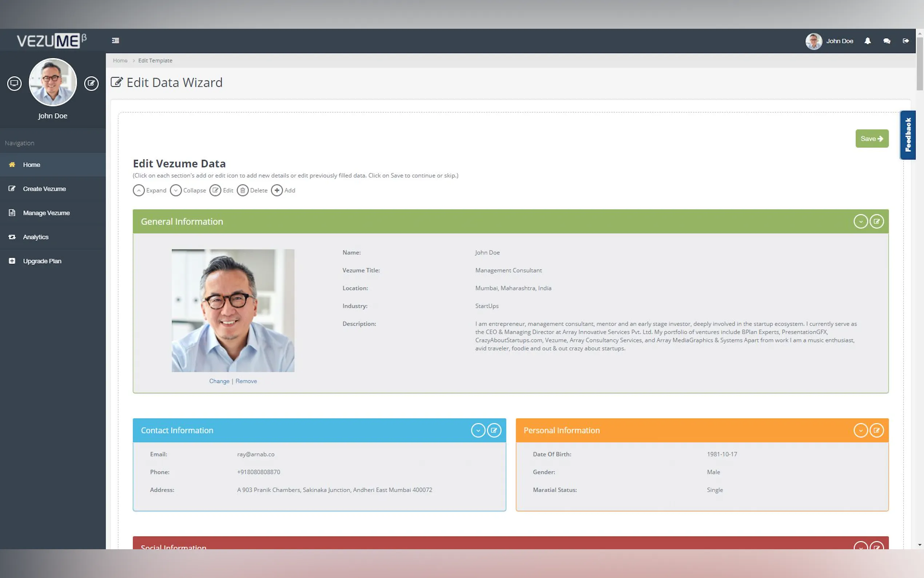This screenshot has width=924, height=578.
Task: Edit the Personal Information section
Action: pos(877,431)
